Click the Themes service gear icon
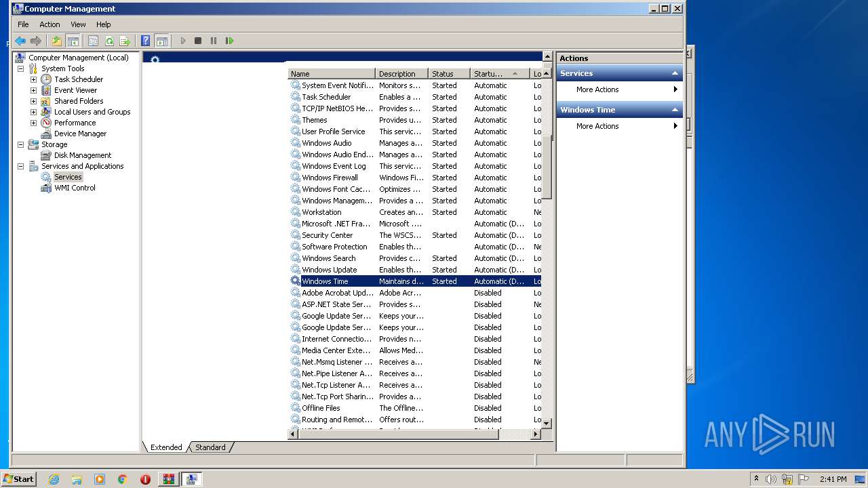The height and width of the screenshot is (488, 868). (x=295, y=120)
